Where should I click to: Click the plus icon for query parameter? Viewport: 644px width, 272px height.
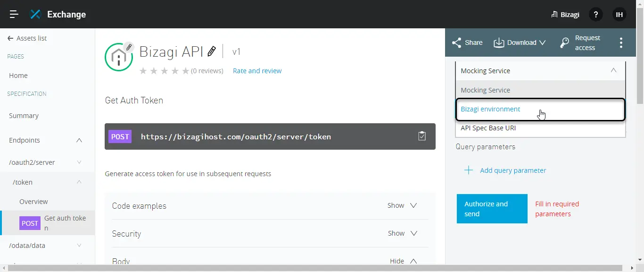pos(469,170)
